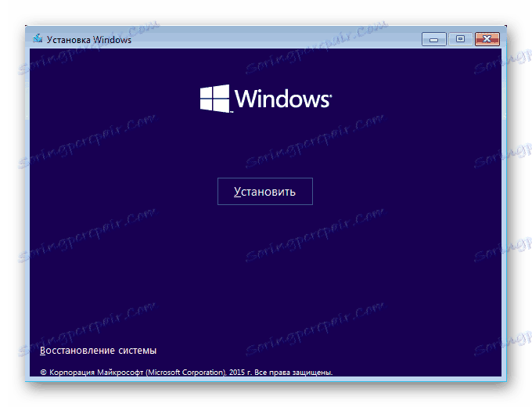Maximize the Установка Windows window
Image resolution: width=532 pixels, height=407 pixels.
(460, 39)
